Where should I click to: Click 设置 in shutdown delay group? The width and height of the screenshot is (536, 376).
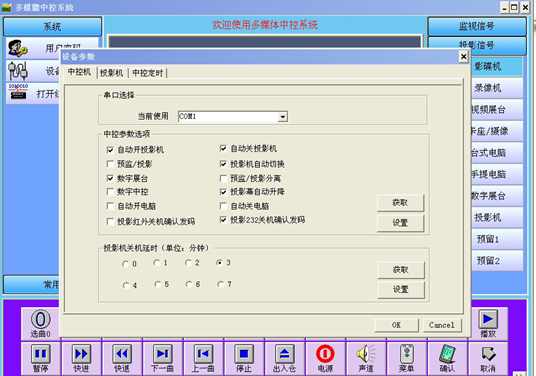click(401, 290)
